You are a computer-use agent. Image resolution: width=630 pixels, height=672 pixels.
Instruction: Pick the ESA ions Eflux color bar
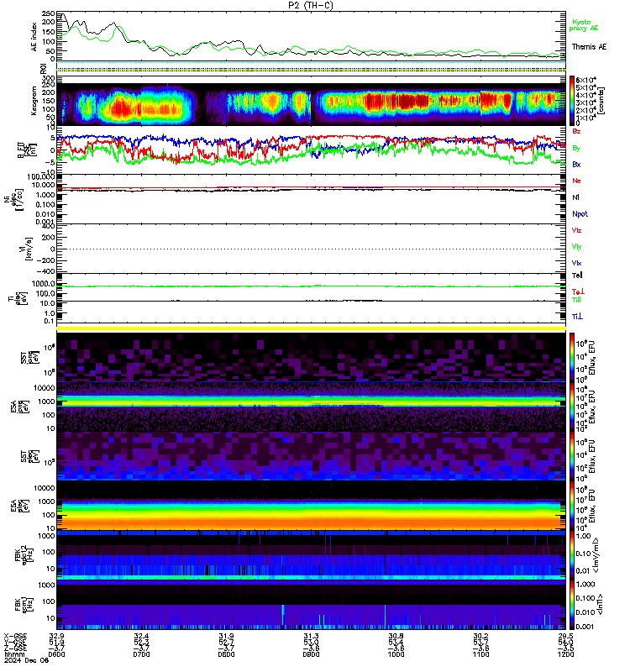pos(572,407)
